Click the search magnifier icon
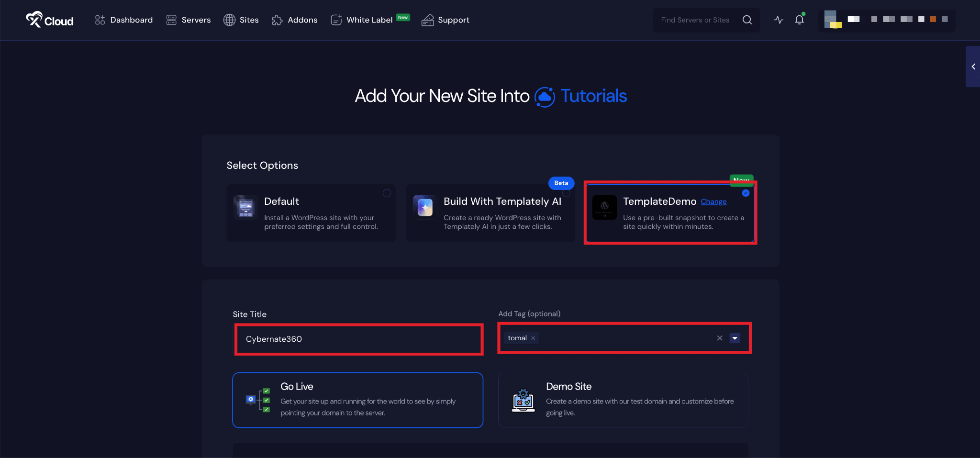Viewport: 980px width, 458px height. tap(747, 20)
